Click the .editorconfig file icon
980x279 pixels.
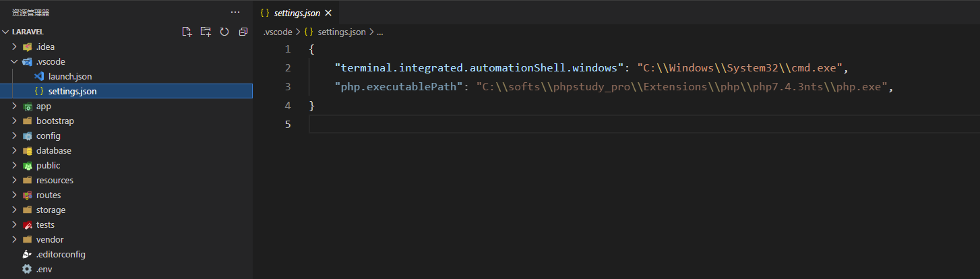28,254
